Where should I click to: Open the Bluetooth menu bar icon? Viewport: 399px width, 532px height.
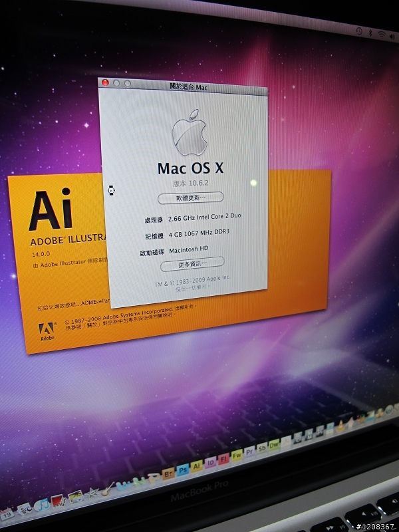370,33
